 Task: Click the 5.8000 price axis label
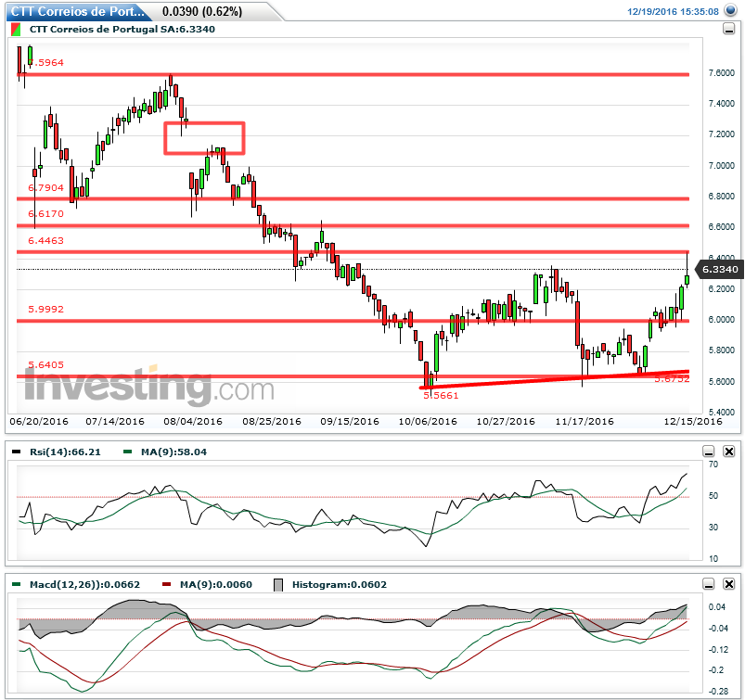pos(721,350)
